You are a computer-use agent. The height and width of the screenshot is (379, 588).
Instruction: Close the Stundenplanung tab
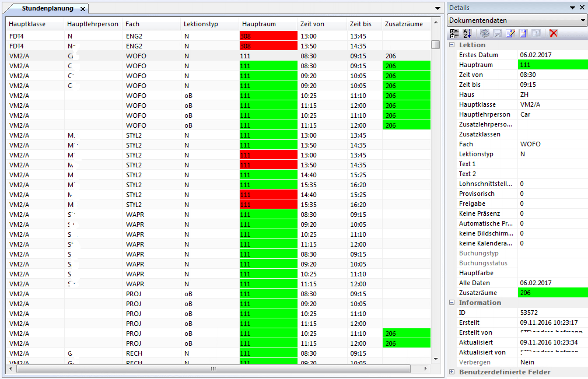(x=83, y=9)
